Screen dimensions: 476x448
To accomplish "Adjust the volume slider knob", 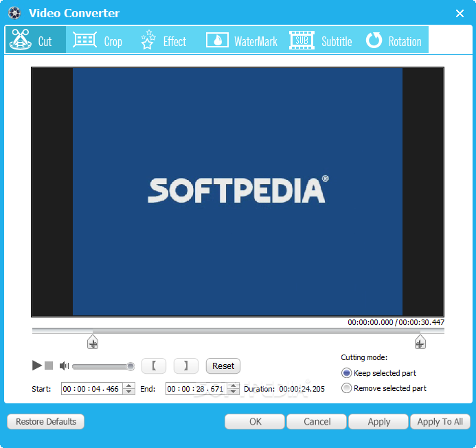I will pyautogui.click(x=131, y=366).
